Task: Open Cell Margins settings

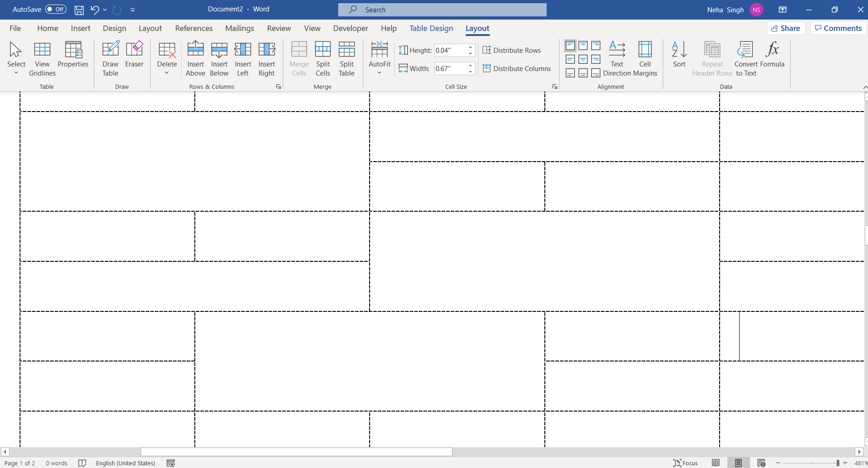Action: 645,59
